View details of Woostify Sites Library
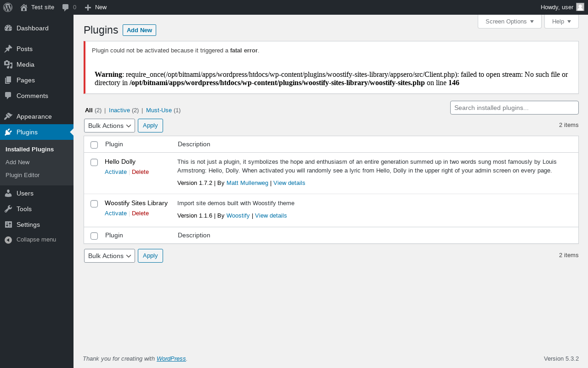The width and height of the screenshot is (588, 368). 271,215
